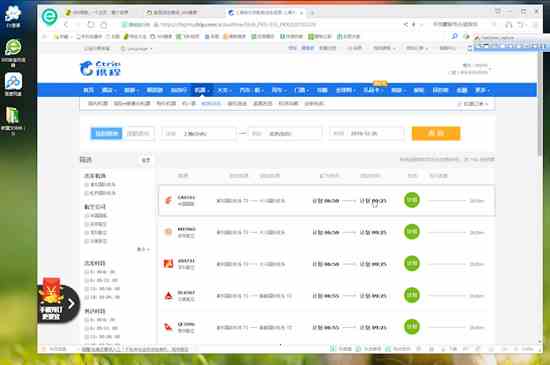Click the green round badge in fifth flight row
Screen dimensions: 550x365
pos(412,326)
